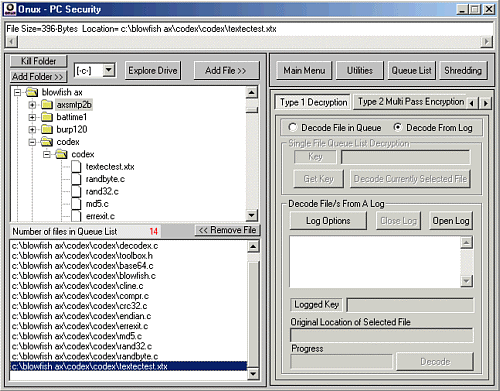Click the Explore Drive button
The height and width of the screenshot is (391, 500).
[x=153, y=70]
